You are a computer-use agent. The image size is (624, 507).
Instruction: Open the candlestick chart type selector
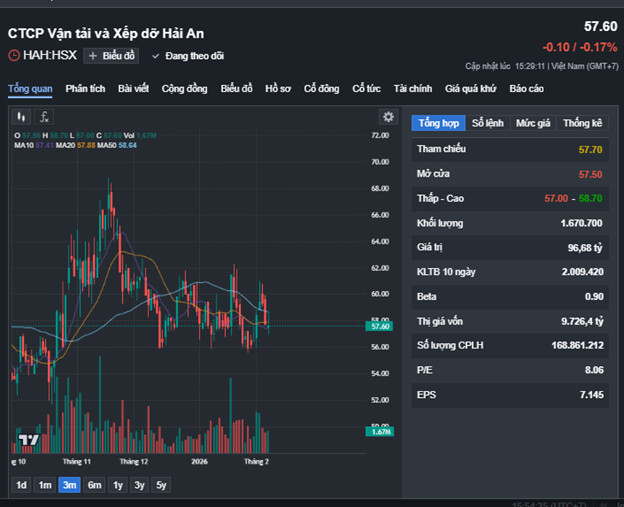[x=22, y=117]
